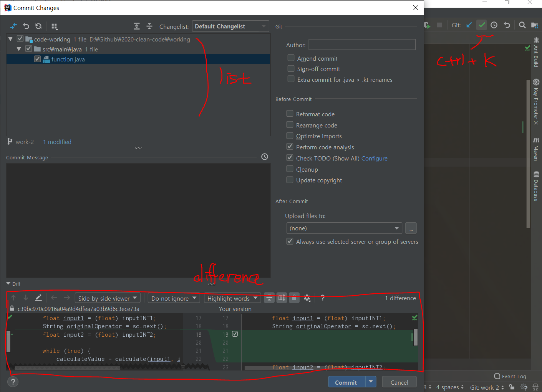
Task: Open the Maven tool window tab
Action: pos(536,149)
